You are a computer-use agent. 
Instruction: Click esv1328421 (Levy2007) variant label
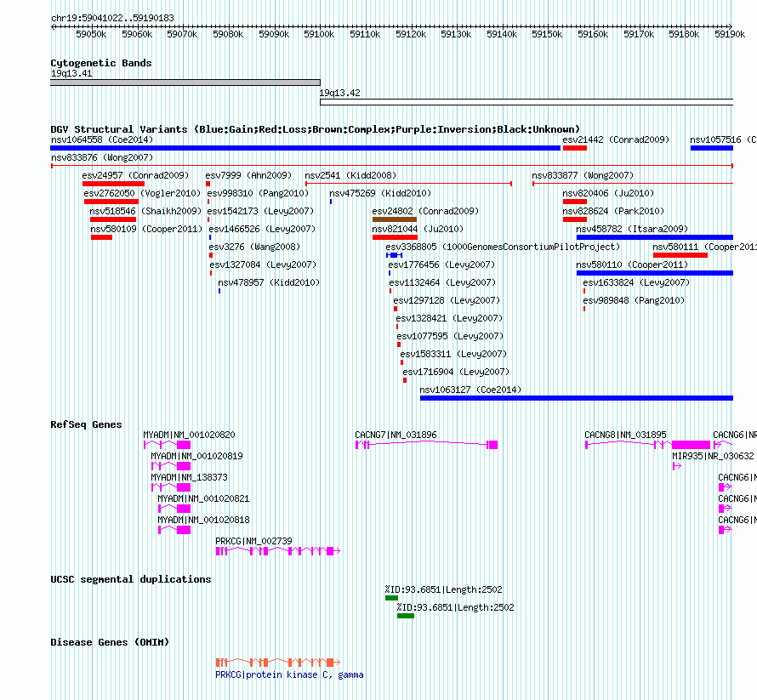449,318
